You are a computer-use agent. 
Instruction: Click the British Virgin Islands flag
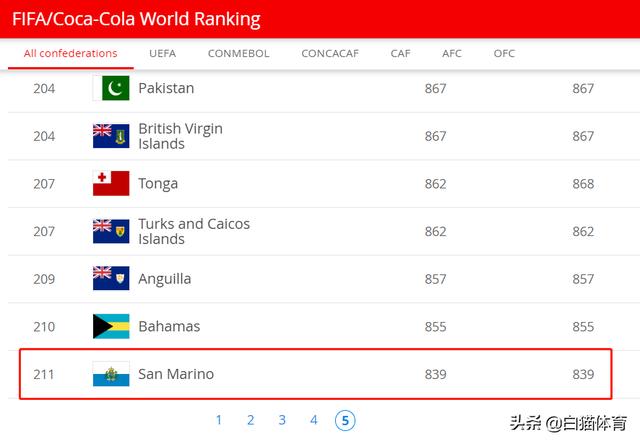(111, 136)
